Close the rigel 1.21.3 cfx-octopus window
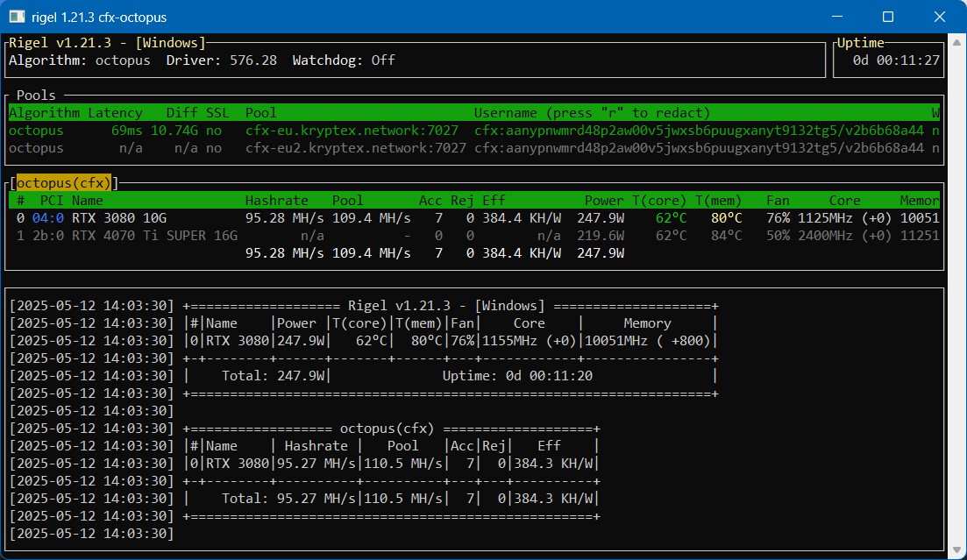Screen dimensions: 967x560 (x=939, y=17)
